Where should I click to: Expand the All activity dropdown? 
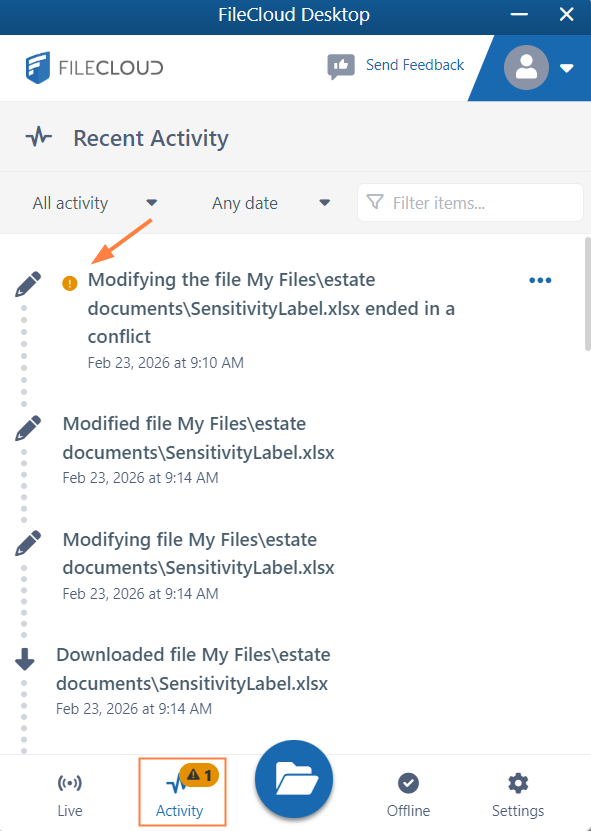click(x=95, y=203)
